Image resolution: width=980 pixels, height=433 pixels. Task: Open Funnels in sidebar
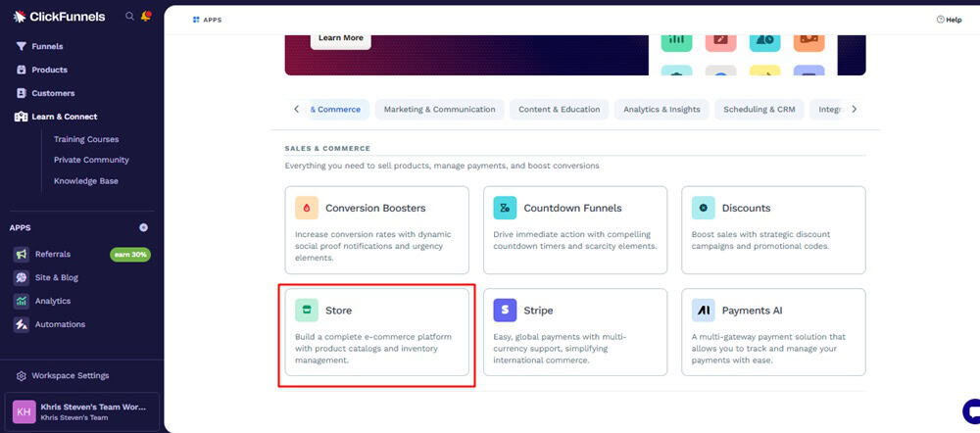pyautogui.click(x=47, y=46)
